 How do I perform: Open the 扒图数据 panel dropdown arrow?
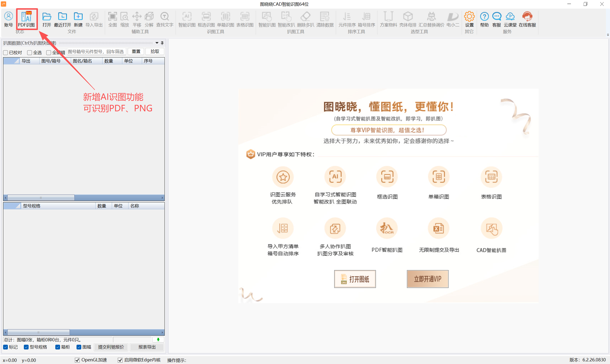pos(157,43)
